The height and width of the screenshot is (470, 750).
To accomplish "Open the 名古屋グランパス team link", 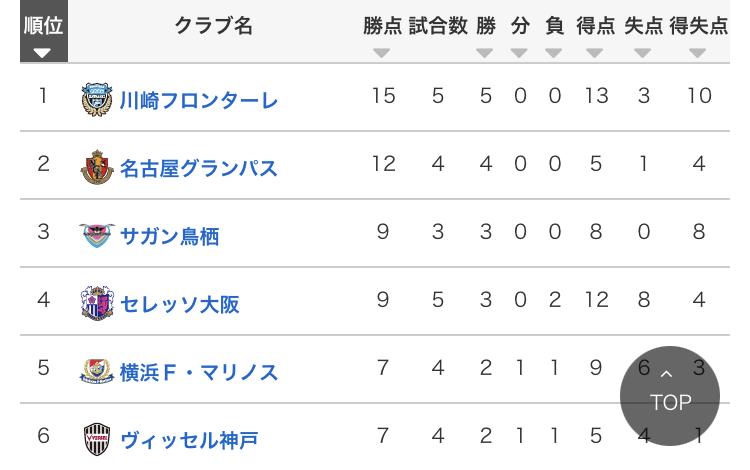I will pyautogui.click(x=199, y=168).
